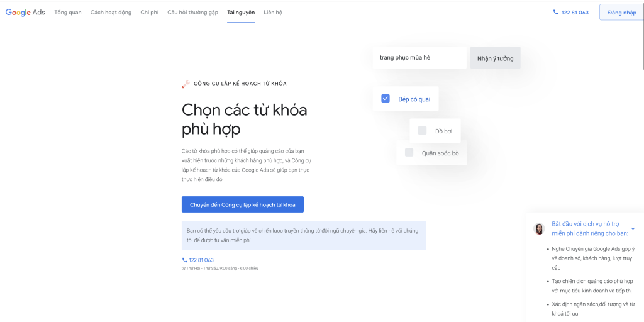Tick the "Đồ bơi" checkbox
This screenshot has height=322, width=644.
pos(422,131)
